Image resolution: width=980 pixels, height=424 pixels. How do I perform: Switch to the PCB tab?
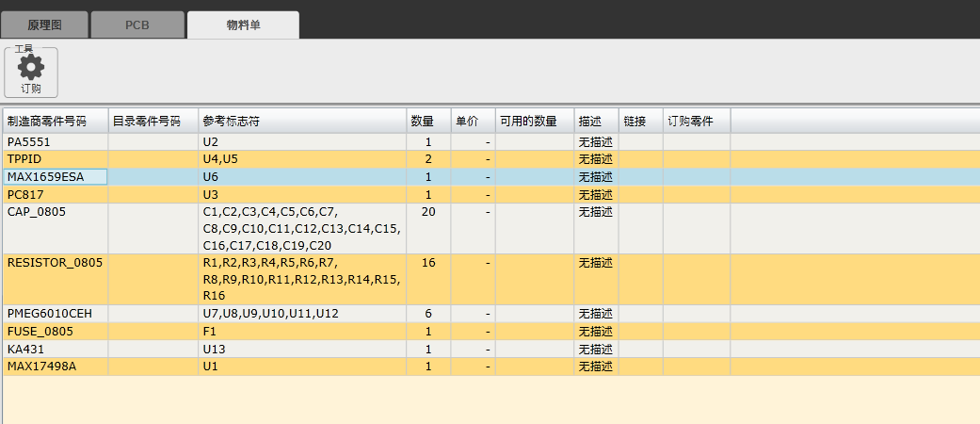[x=137, y=25]
